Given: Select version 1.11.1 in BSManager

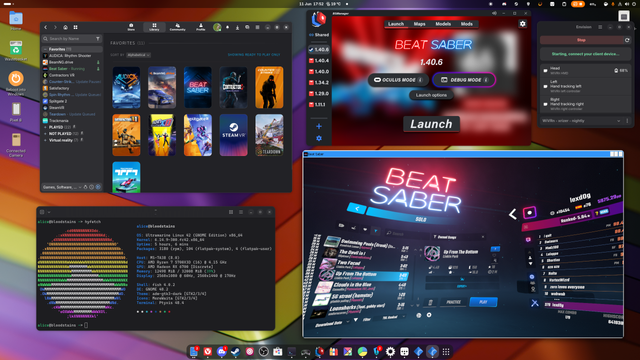Looking at the screenshot, I should click(318, 104).
